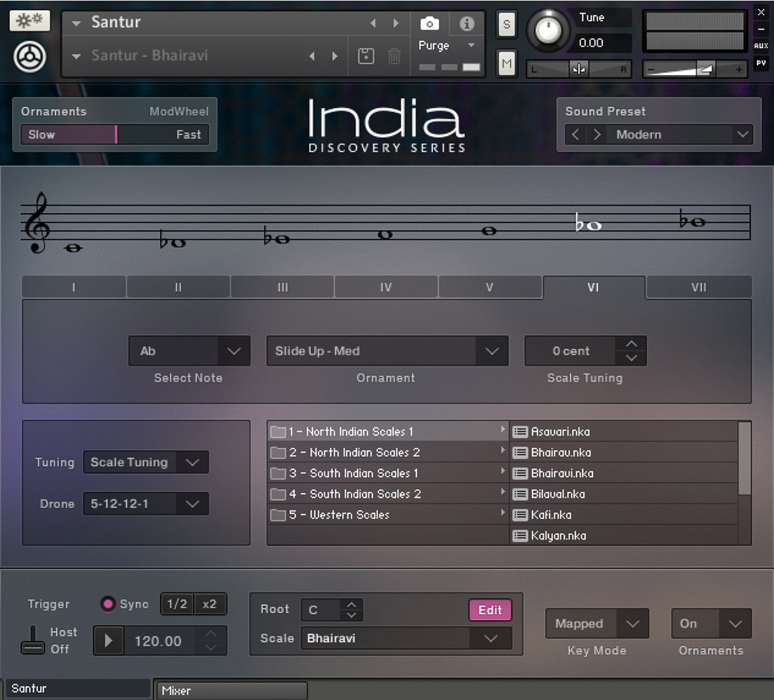The image size is (774, 700).
Task: Select the previous sound preset arrow
Action: pos(575,134)
